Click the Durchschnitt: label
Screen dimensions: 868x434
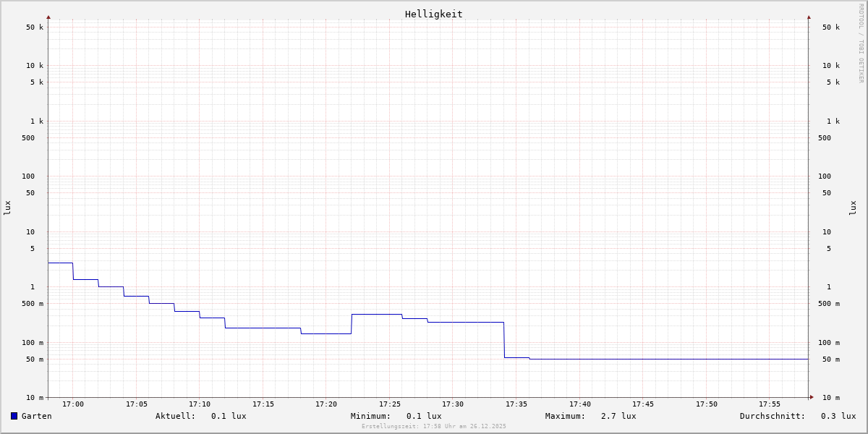[x=773, y=416]
